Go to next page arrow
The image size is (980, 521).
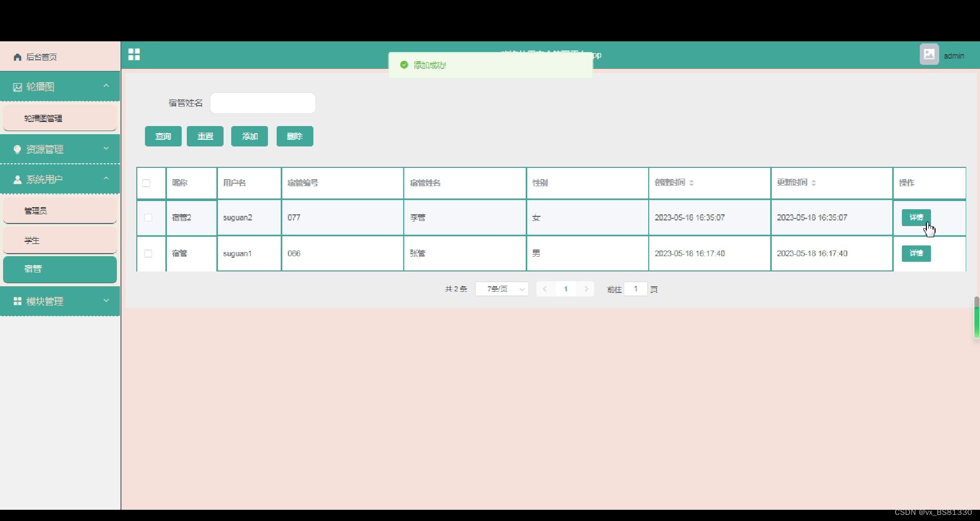586,289
